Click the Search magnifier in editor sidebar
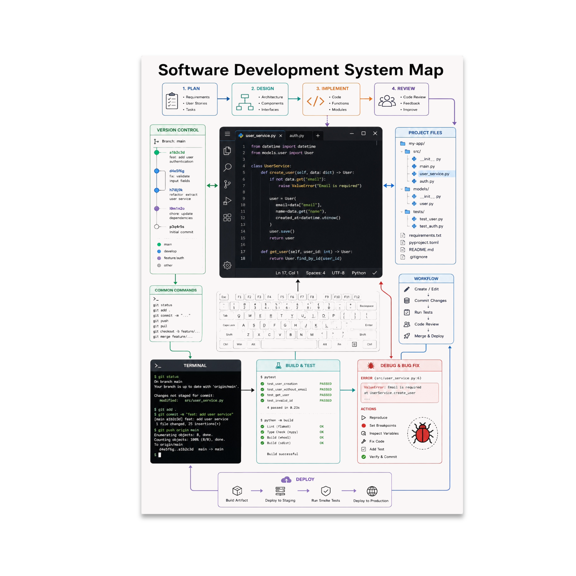This screenshot has height=576, width=576. coord(227,168)
